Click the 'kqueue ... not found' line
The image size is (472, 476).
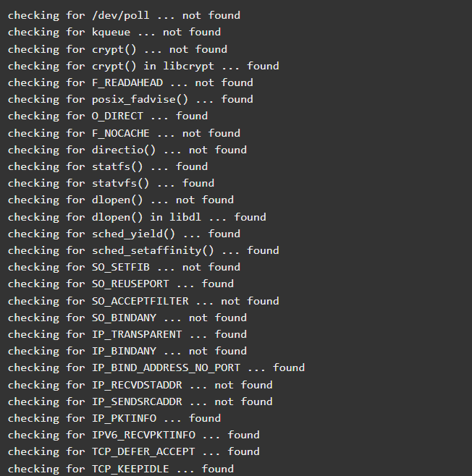(114, 32)
